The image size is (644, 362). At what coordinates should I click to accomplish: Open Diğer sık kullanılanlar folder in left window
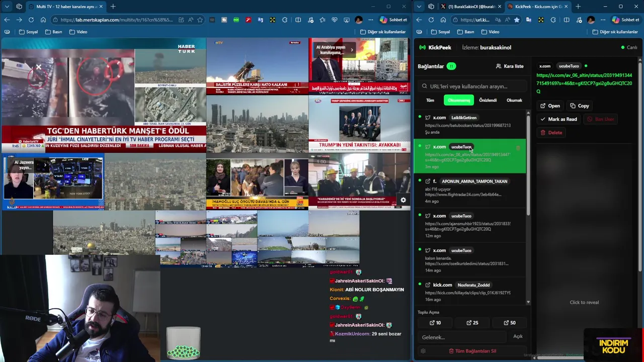pos(383,32)
